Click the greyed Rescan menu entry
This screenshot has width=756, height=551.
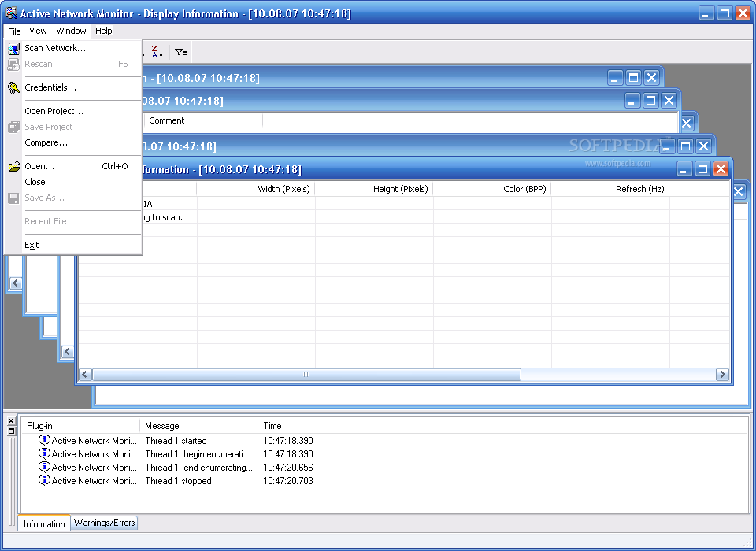[74, 64]
